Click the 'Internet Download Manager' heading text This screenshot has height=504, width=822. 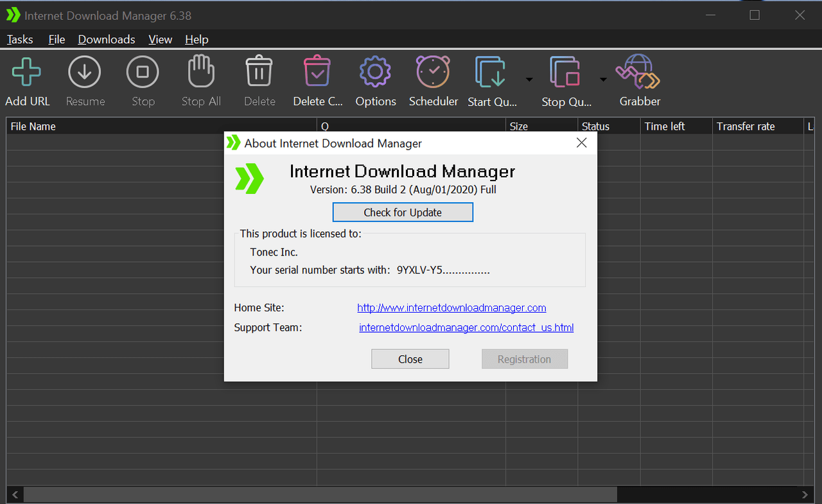click(x=403, y=171)
